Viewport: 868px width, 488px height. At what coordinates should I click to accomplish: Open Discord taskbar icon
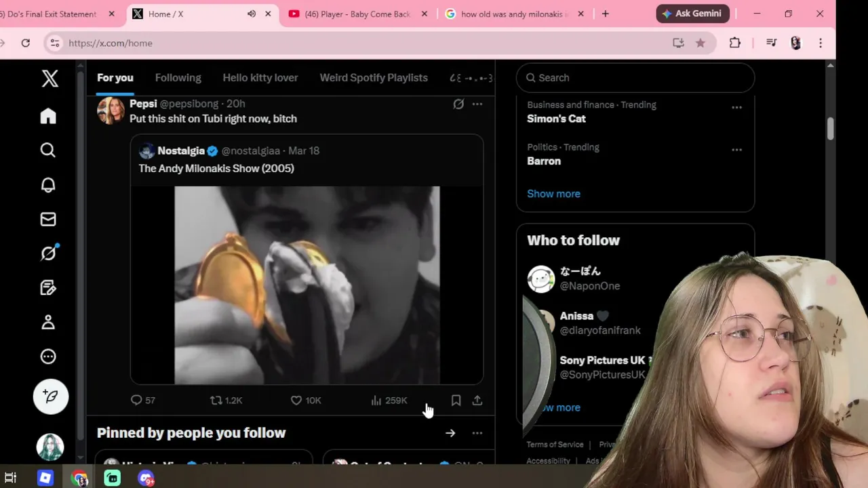[x=146, y=479]
